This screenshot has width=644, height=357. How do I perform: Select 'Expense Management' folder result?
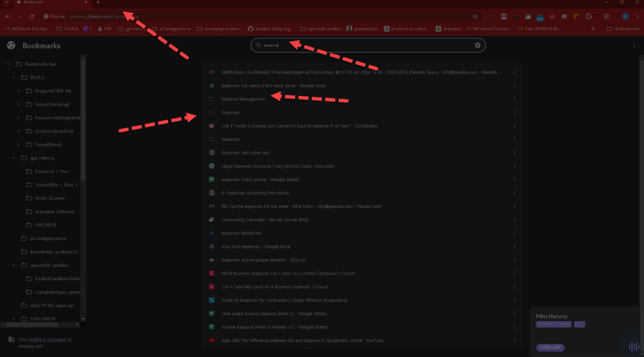coord(243,99)
